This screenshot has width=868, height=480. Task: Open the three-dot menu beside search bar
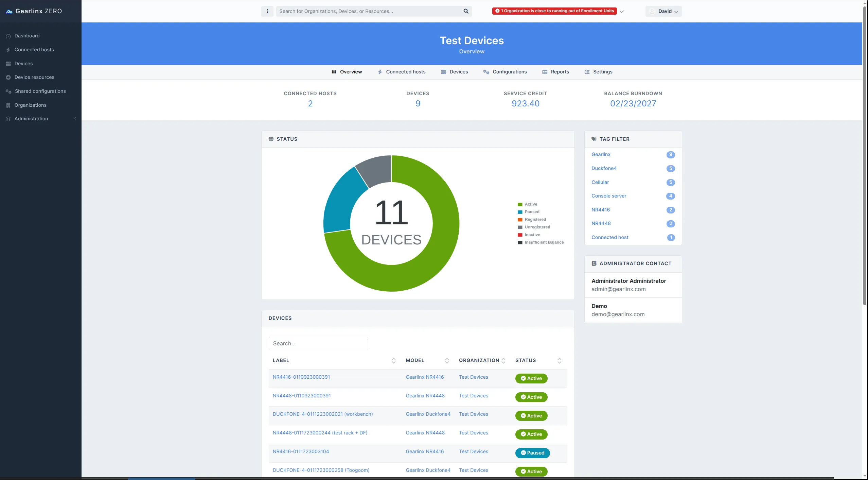(267, 11)
